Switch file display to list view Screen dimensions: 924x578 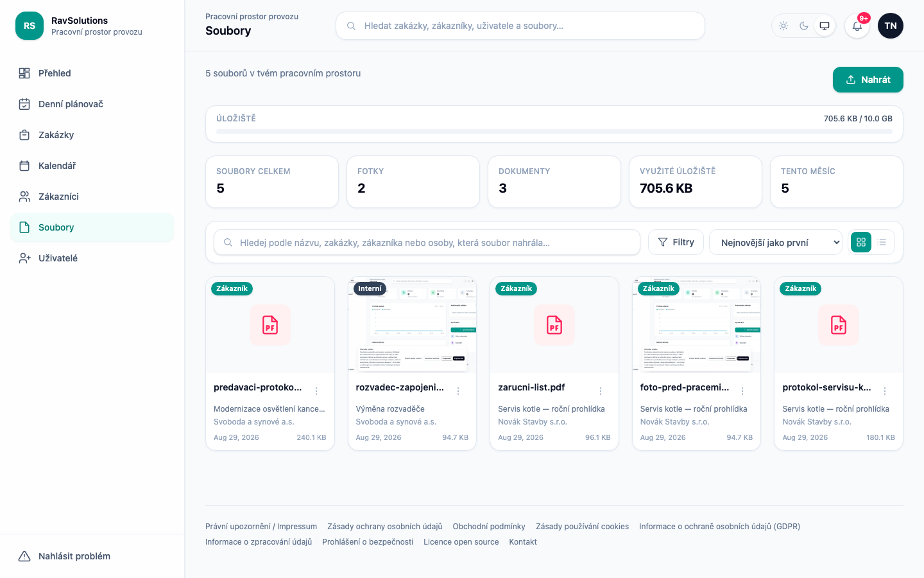882,242
